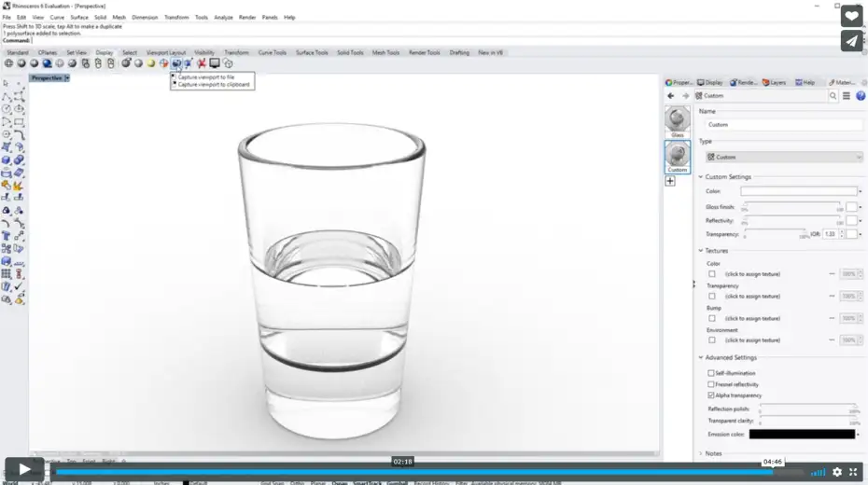Click the material Color swatch

(799, 191)
